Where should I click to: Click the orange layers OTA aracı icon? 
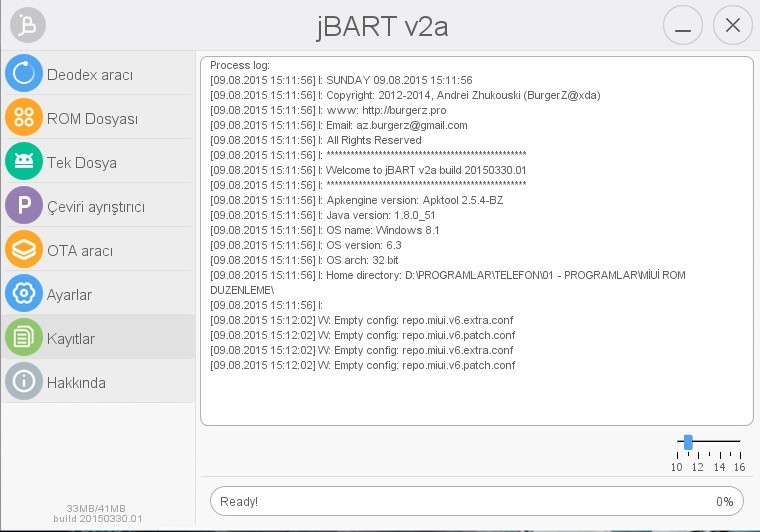(x=24, y=250)
